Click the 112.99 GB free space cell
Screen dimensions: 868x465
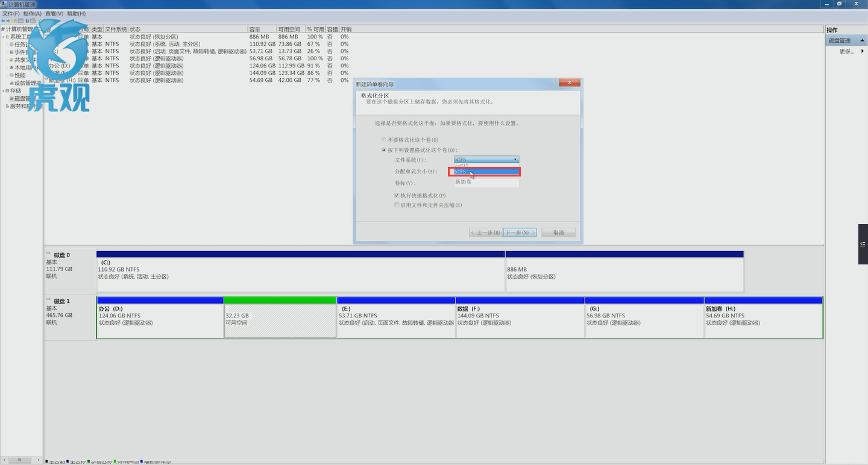pyautogui.click(x=291, y=66)
